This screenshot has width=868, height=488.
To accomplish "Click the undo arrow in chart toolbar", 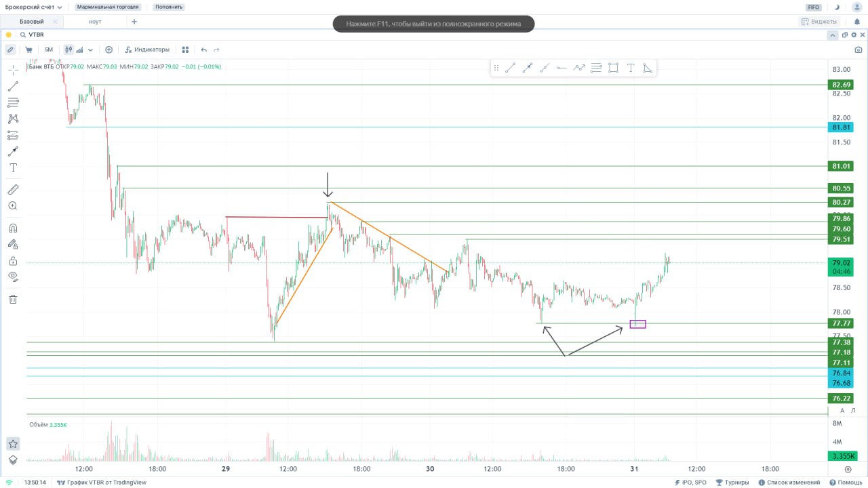I will (203, 49).
